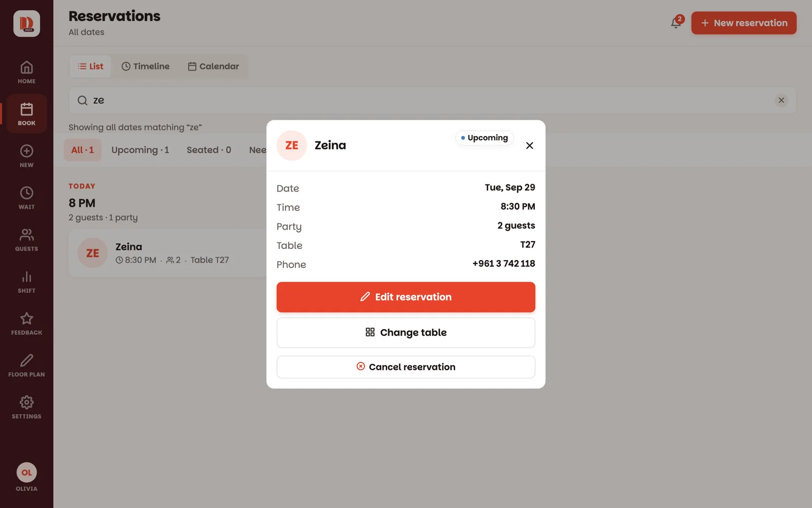
Task: Click the Cancel reservation button
Action: (x=406, y=367)
